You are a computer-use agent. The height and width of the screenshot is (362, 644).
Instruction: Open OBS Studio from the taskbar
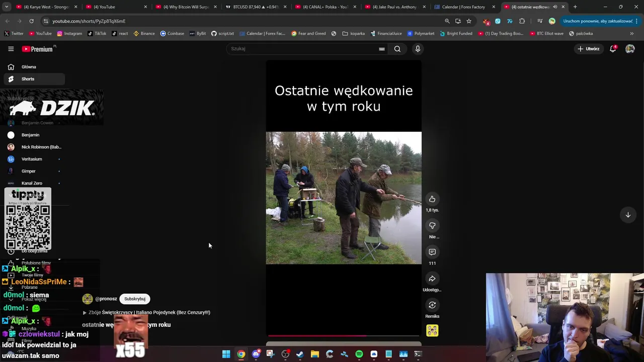(285, 354)
